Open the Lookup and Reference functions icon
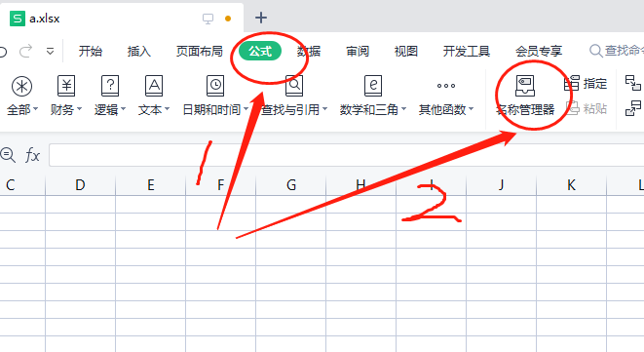Image resolution: width=644 pixels, height=352 pixels. click(x=294, y=86)
